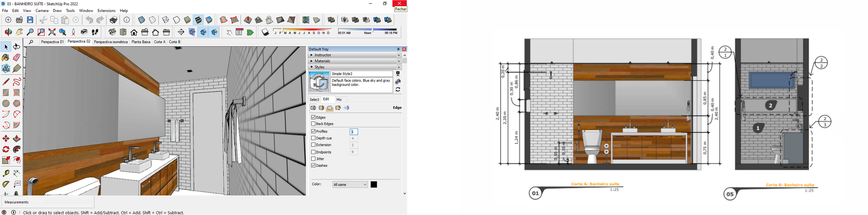Select the Tape Measure tool
The image size is (868, 215).
6,173
